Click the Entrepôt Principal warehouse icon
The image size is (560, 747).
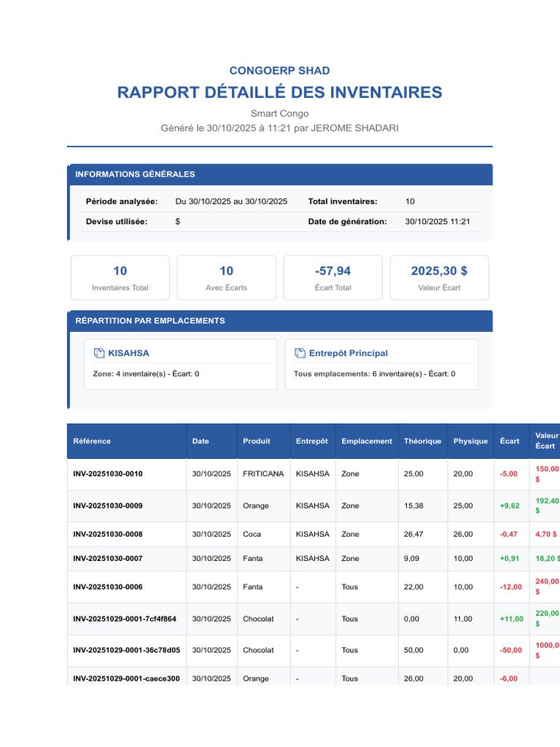click(x=300, y=353)
